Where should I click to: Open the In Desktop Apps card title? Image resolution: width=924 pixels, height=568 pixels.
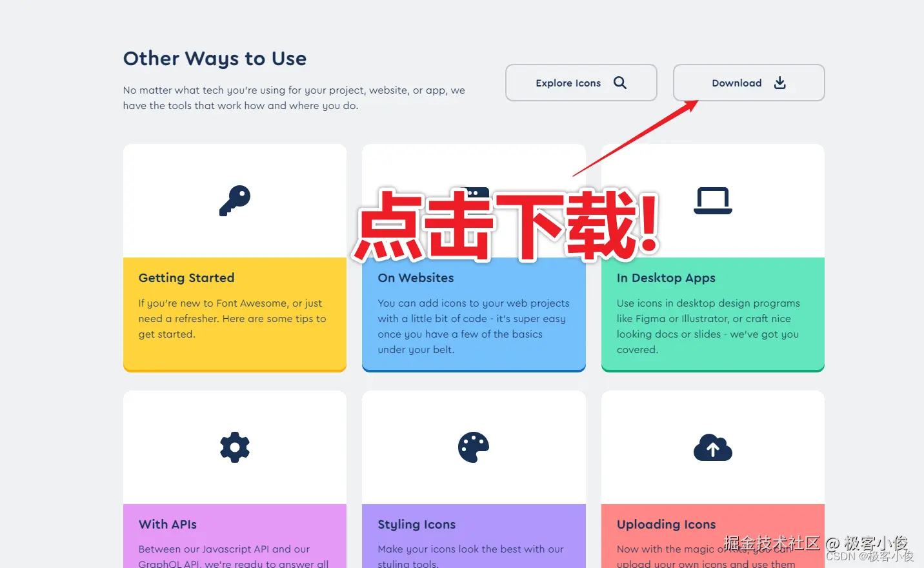[666, 278]
